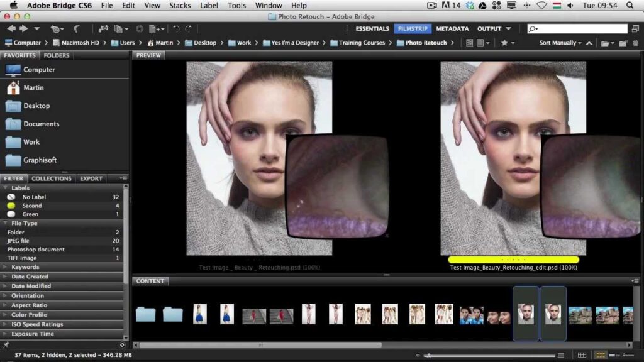Open the filter by rating star dropdown
The height and width of the screenshot is (362, 644).
coord(506,43)
